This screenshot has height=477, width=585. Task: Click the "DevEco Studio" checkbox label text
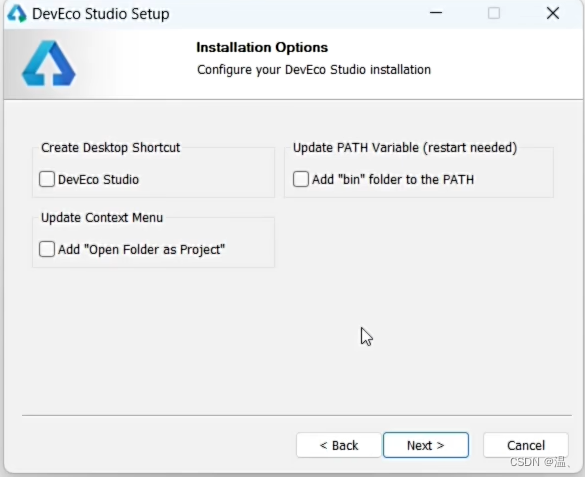tap(98, 180)
